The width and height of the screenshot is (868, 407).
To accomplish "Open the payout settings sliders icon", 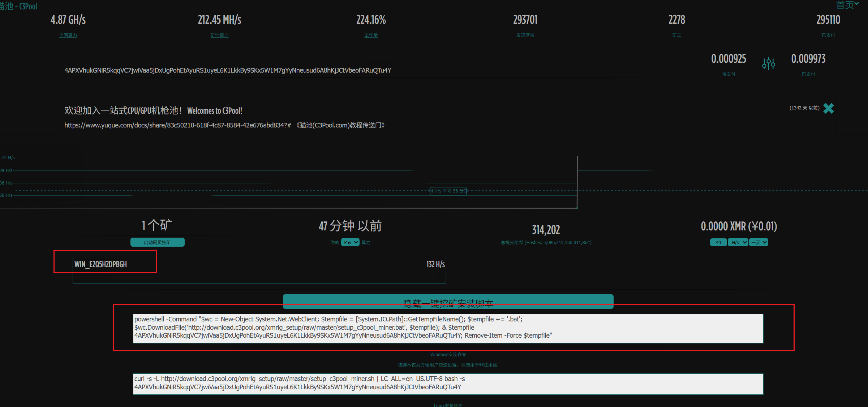I will click(x=769, y=64).
